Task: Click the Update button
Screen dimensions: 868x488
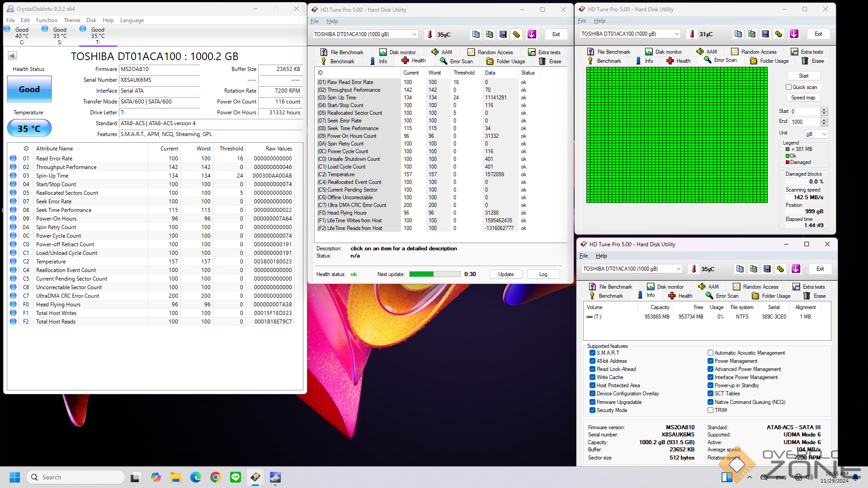Action: (x=506, y=274)
